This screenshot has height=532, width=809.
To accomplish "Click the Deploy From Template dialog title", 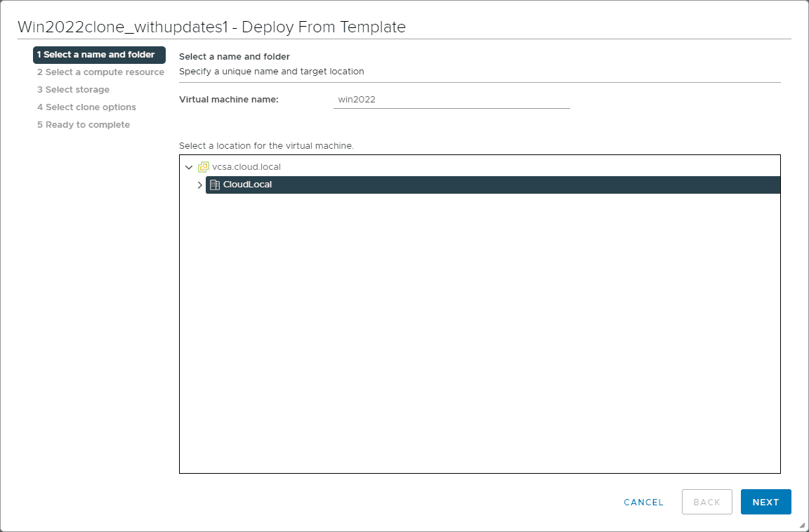I will pos(211,27).
